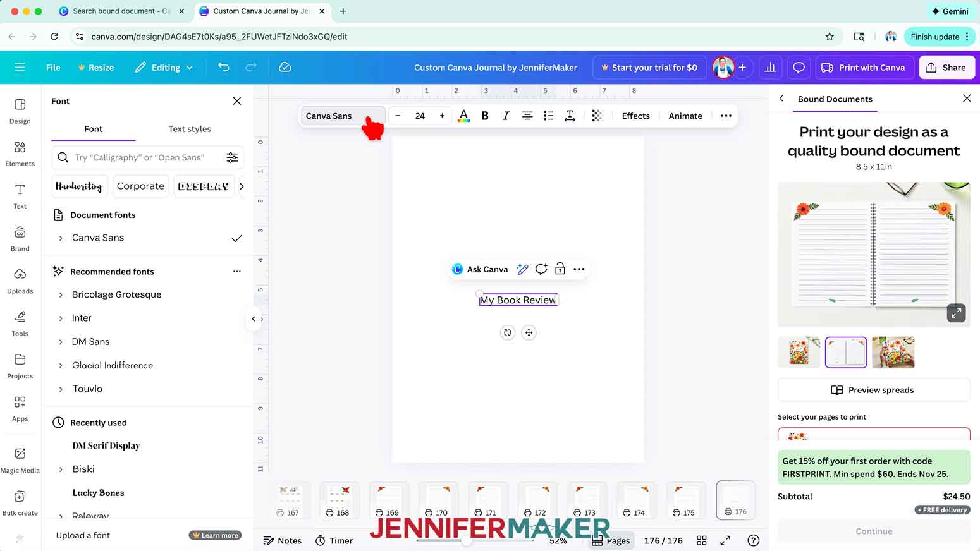
Task: Change text alignment
Action: pyautogui.click(x=527, y=116)
